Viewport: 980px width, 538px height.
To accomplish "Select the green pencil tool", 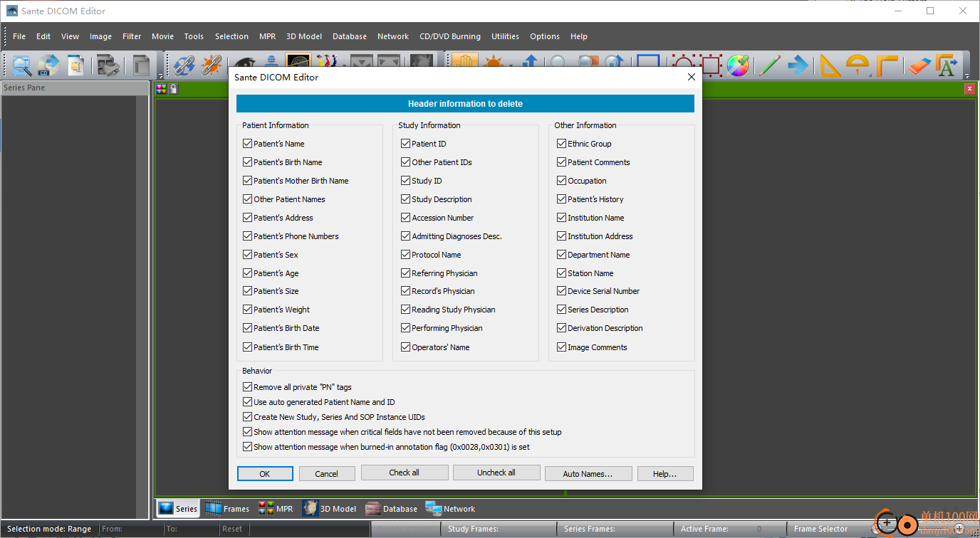I will (769, 65).
